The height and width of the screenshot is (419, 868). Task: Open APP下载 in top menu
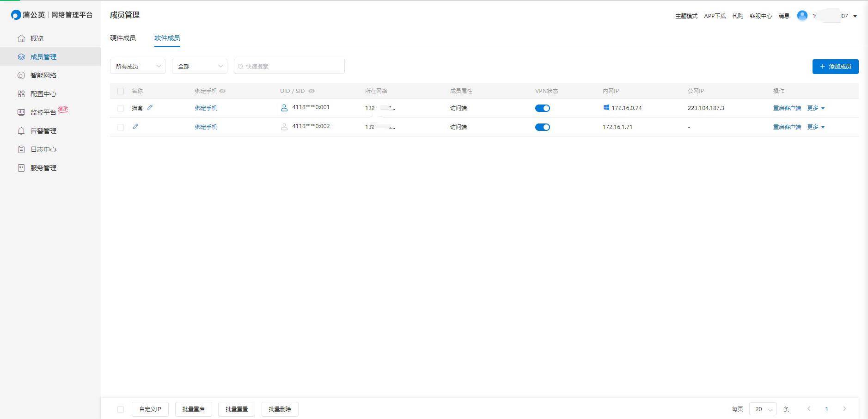715,16
